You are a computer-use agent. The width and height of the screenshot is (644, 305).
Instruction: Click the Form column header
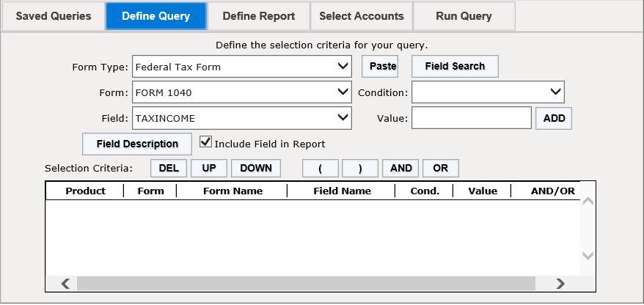pos(151,191)
